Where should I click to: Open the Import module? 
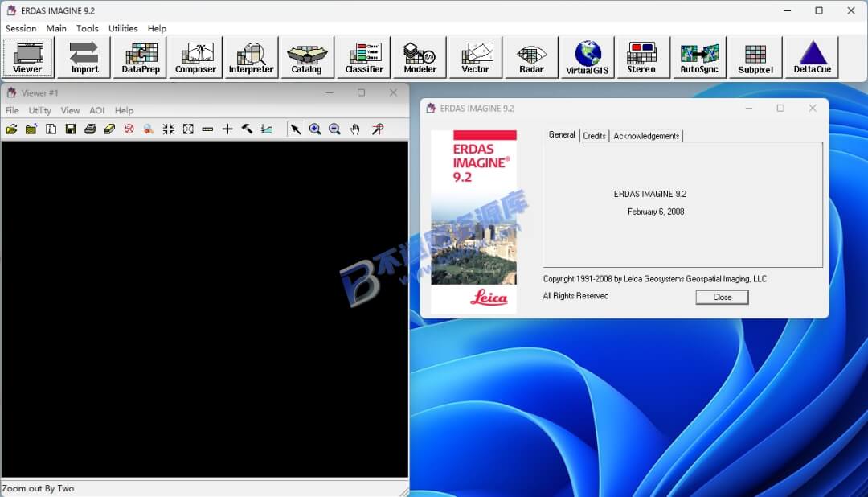[x=84, y=57]
